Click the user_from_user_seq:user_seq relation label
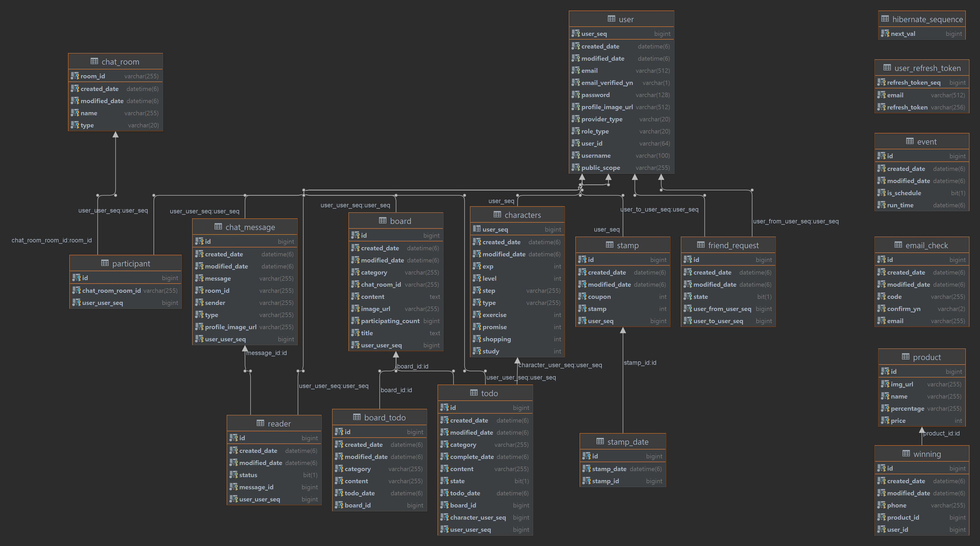The image size is (980, 546). click(x=795, y=221)
